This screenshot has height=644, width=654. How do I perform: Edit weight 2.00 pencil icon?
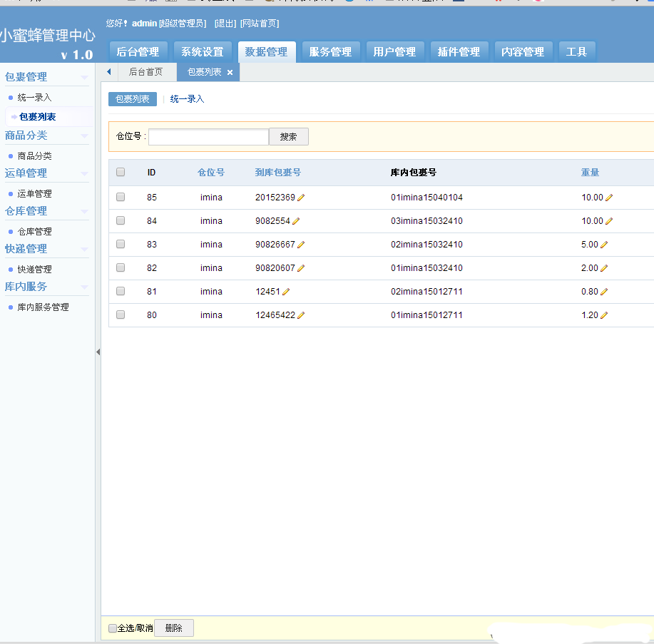tap(604, 268)
